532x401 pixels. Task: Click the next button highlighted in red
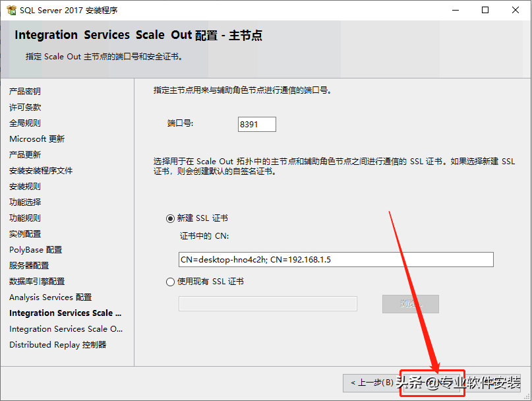(x=432, y=383)
